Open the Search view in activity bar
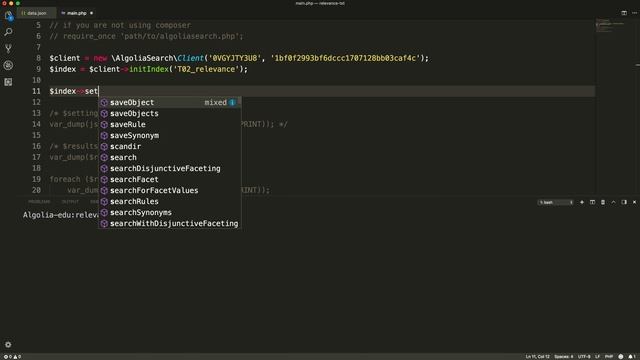This screenshot has width=640, height=360. pos(8,32)
